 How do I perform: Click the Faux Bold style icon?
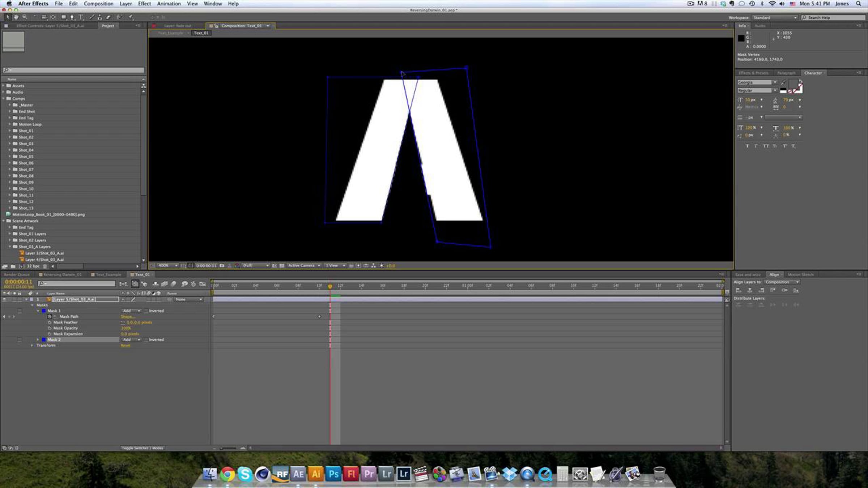[748, 146]
